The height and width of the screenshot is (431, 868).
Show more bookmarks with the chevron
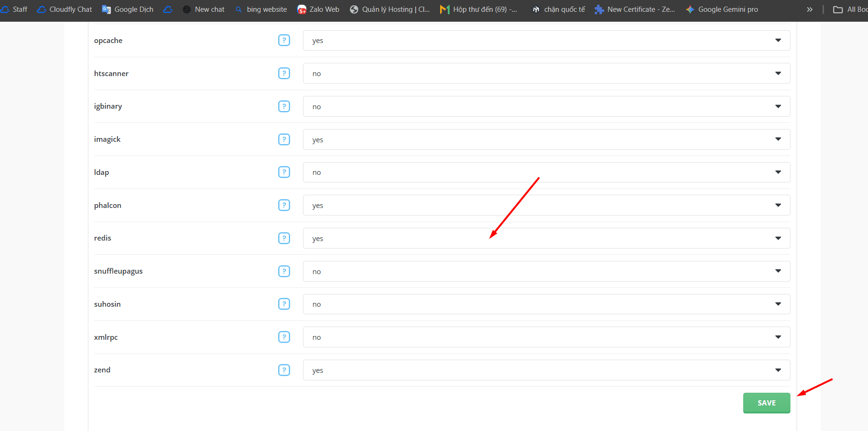click(809, 9)
